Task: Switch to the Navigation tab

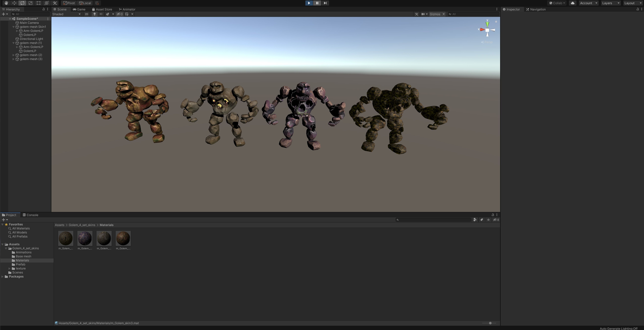Action: point(536,9)
